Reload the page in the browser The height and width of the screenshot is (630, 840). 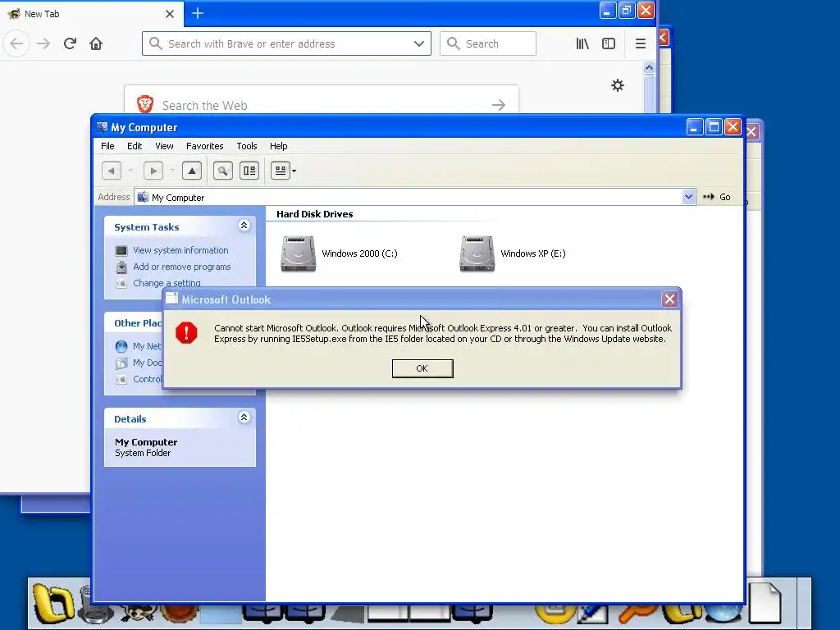[x=70, y=43]
